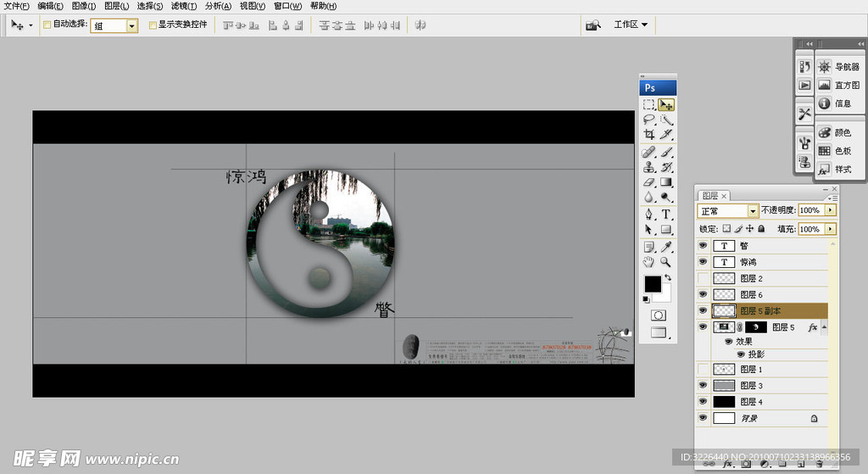
Task: Select the 背景 layer in layers panel
Action: [763, 418]
